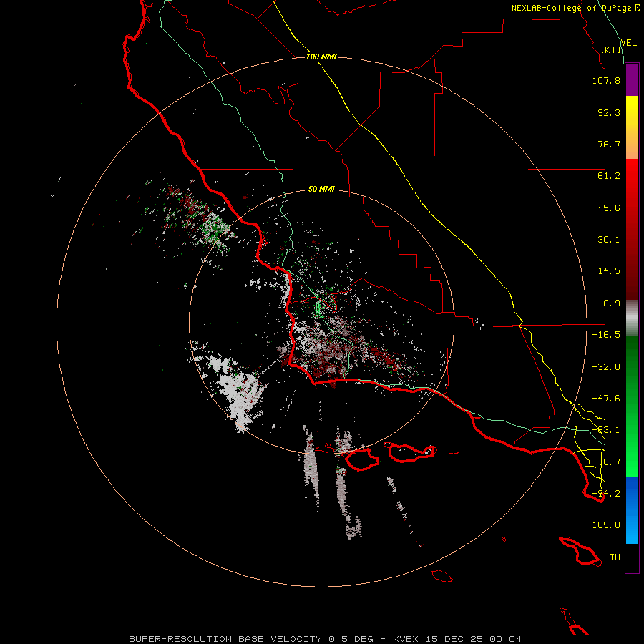
Task: Click the -0.9 velocity scale value
Action: coord(609,303)
